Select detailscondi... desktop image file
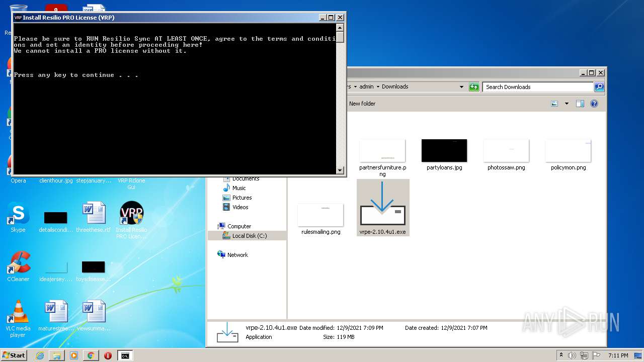The height and width of the screenshot is (362, 644). [55, 221]
